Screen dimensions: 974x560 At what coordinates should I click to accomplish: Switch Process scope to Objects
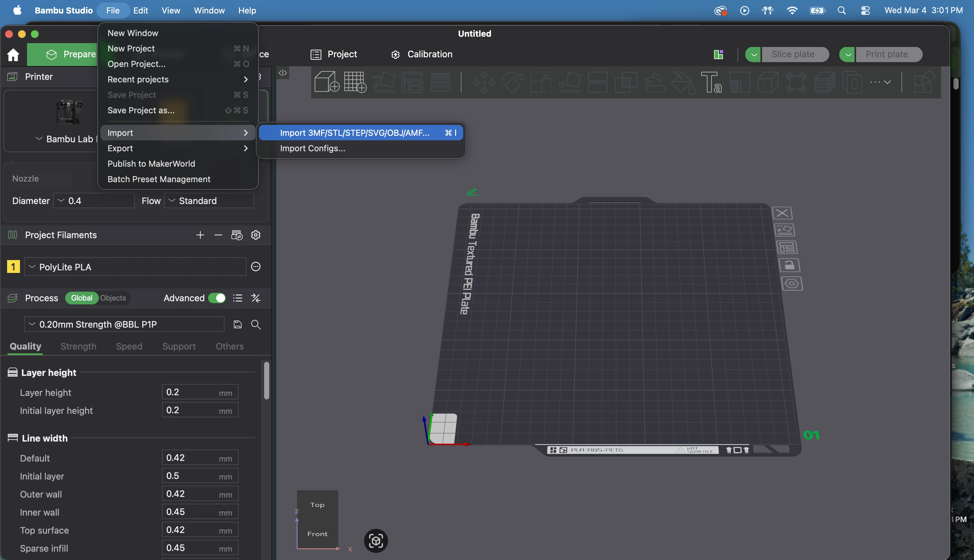pos(113,298)
